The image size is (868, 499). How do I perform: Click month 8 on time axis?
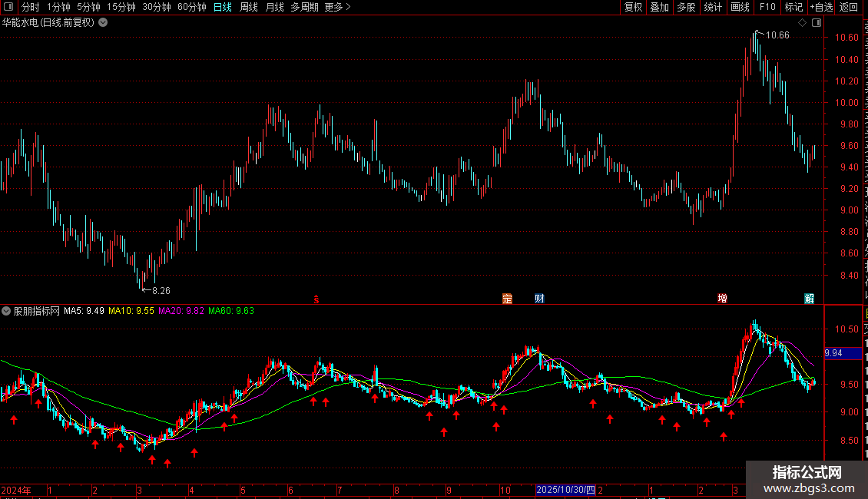pos(396,490)
